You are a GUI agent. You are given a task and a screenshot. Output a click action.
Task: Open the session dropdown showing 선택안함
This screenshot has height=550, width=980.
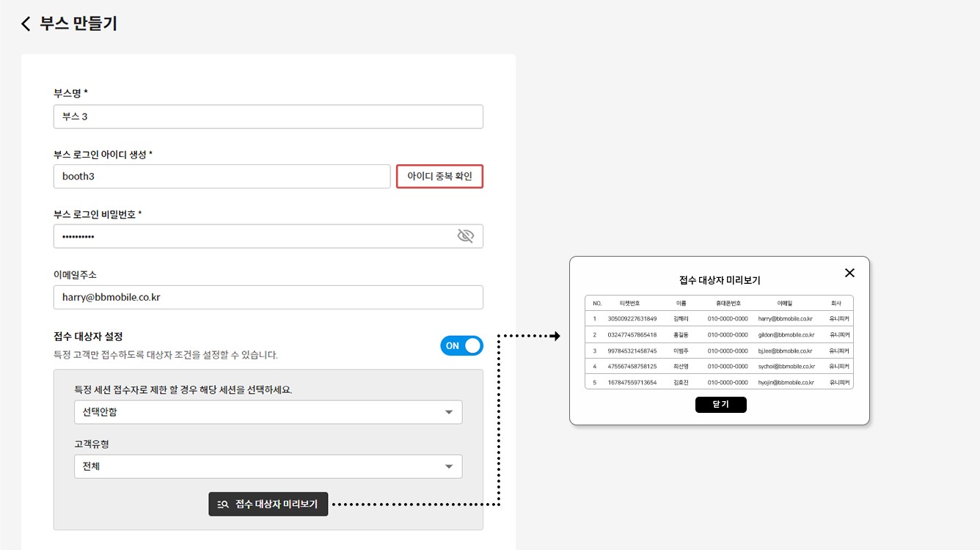point(268,412)
